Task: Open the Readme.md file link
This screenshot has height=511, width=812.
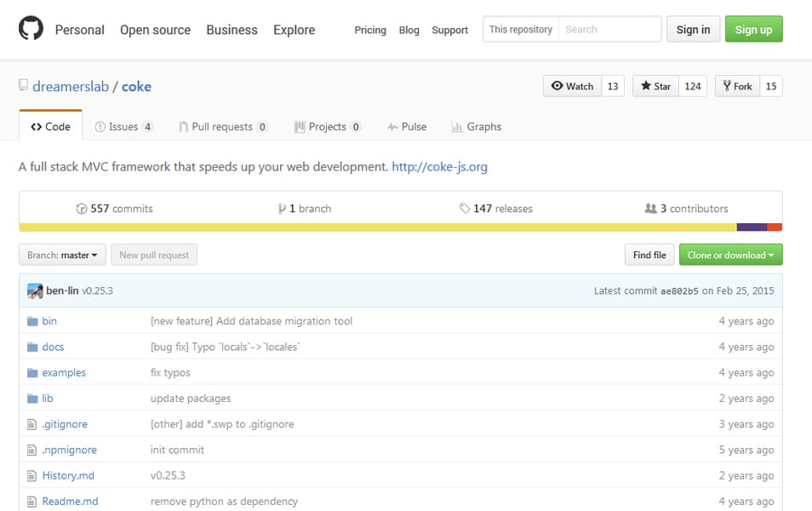Action: (x=71, y=502)
